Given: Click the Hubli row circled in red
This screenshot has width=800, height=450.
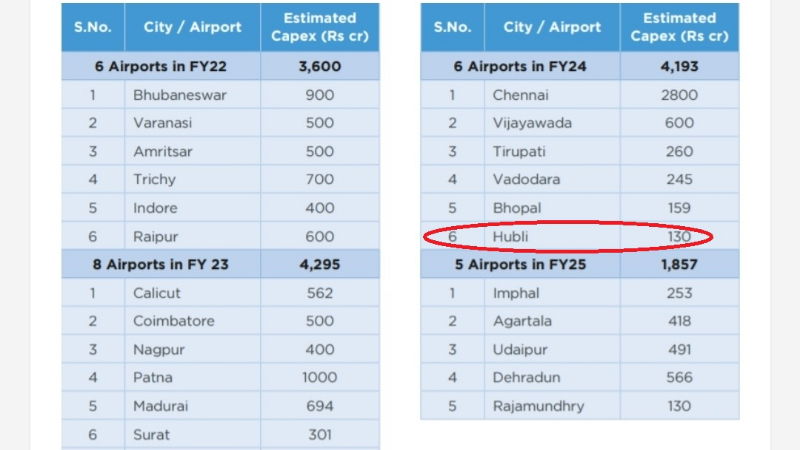Looking at the screenshot, I should (x=580, y=236).
